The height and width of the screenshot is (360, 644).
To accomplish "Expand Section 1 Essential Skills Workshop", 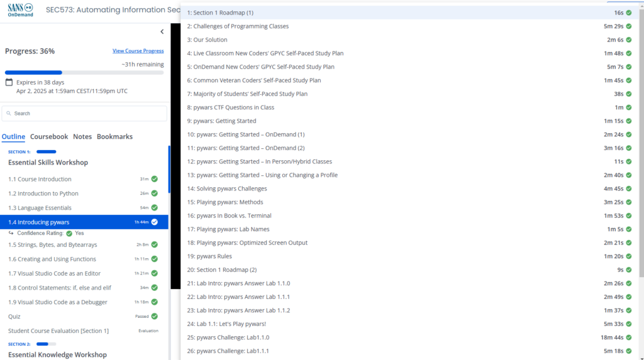I will (48, 162).
